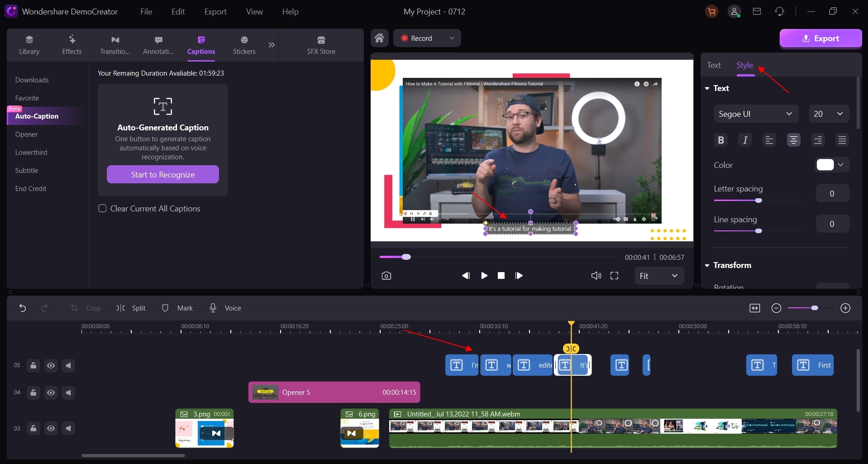Open the Fit zoom dropdown
Image resolution: width=868 pixels, height=464 pixels.
click(x=659, y=276)
